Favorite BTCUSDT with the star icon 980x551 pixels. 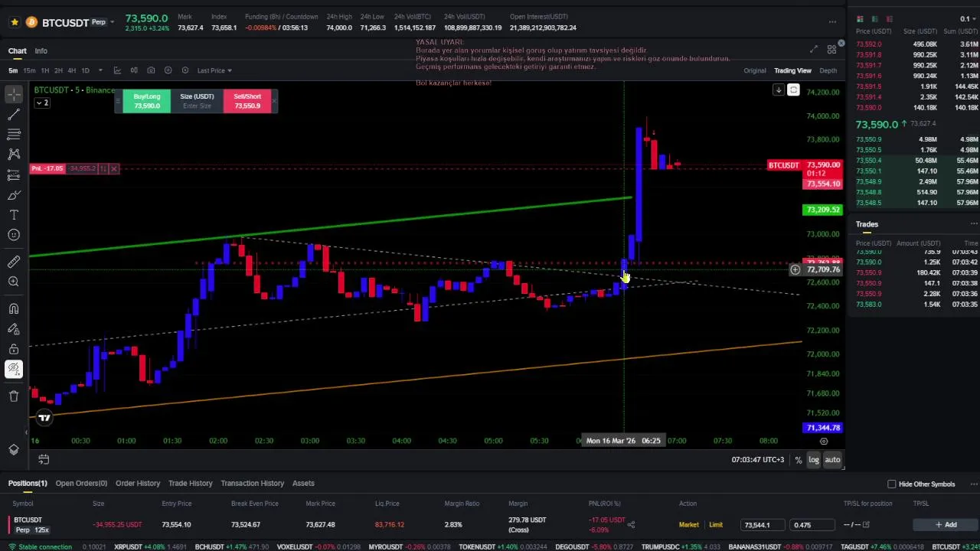(15, 22)
